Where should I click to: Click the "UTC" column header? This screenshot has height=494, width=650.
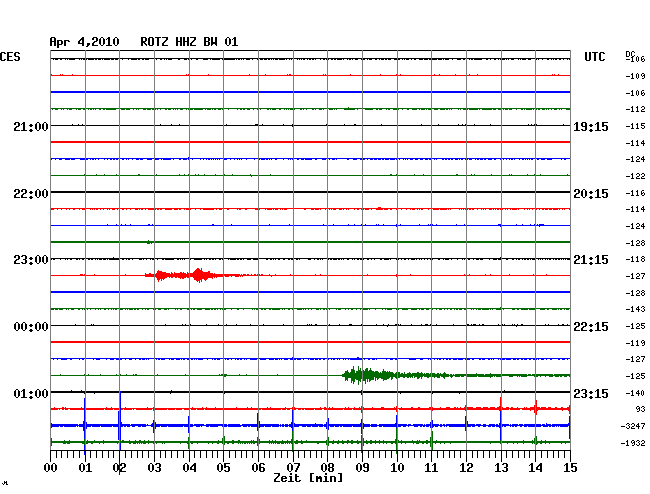(594, 57)
